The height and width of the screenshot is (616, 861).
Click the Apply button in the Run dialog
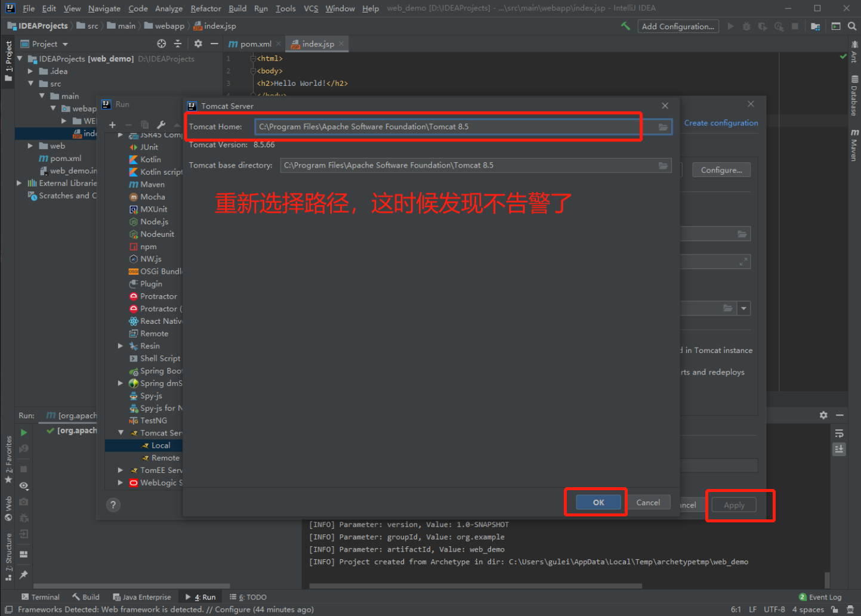click(x=734, y=505)
